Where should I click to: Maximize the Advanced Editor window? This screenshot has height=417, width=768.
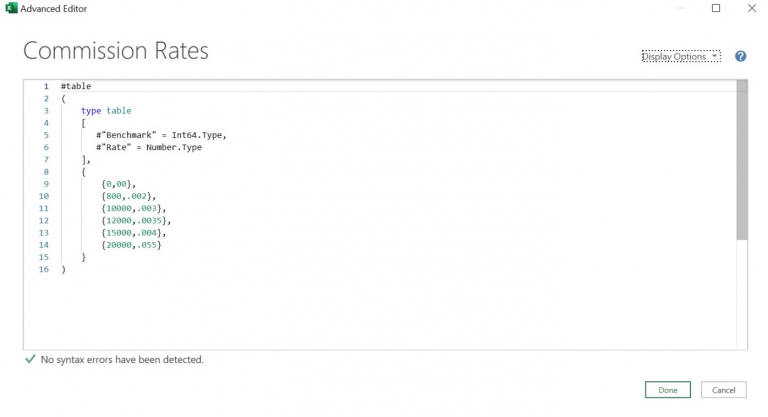point(715,9)
